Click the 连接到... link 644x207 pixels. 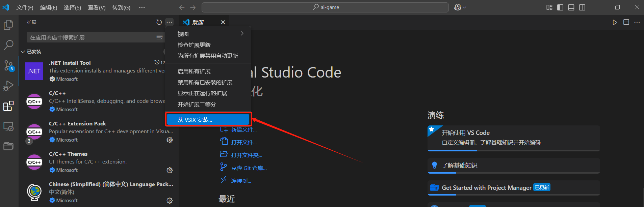pos(241,181)
